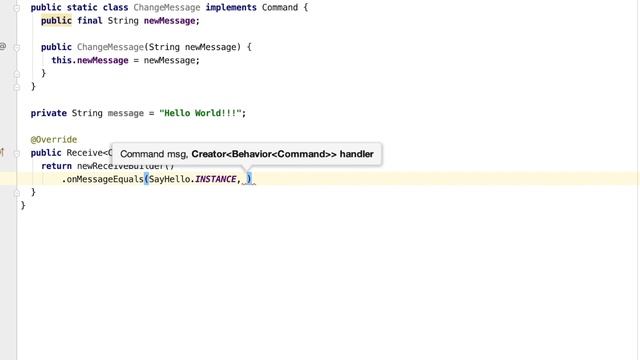Click the fold end marker after onMessageEquals block
Viewport: 640px width, 360px height.
coord(17,193)
